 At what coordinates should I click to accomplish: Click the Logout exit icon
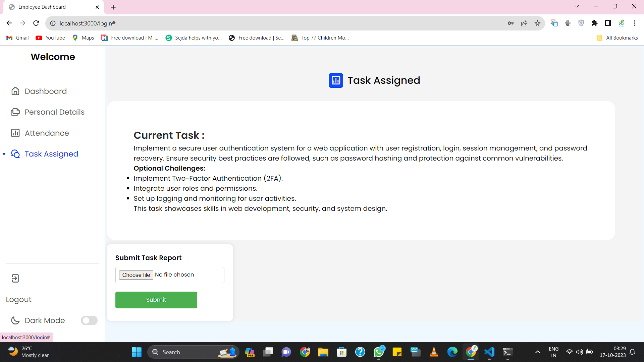click(x=15, y=278)
